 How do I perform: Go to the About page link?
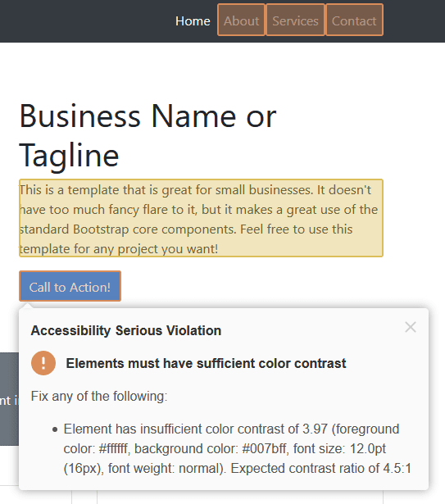pos(241,20)
